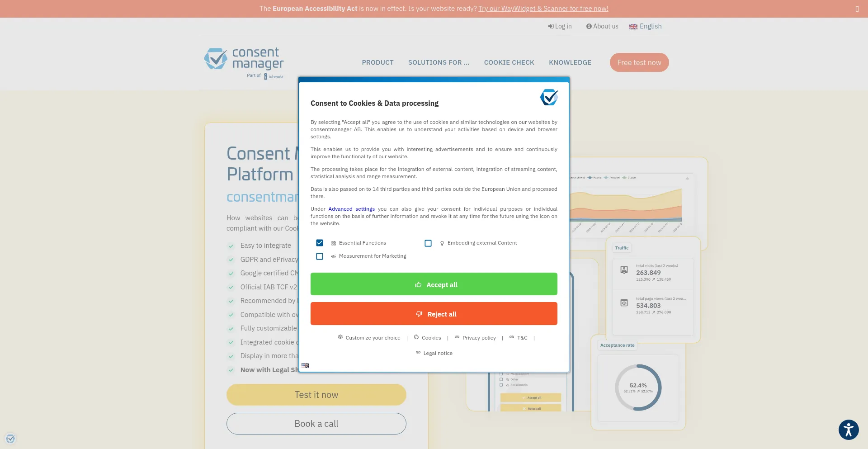868x449 pixels.
Task: Open the PRODUCT menu
Action: pos(377,62)
